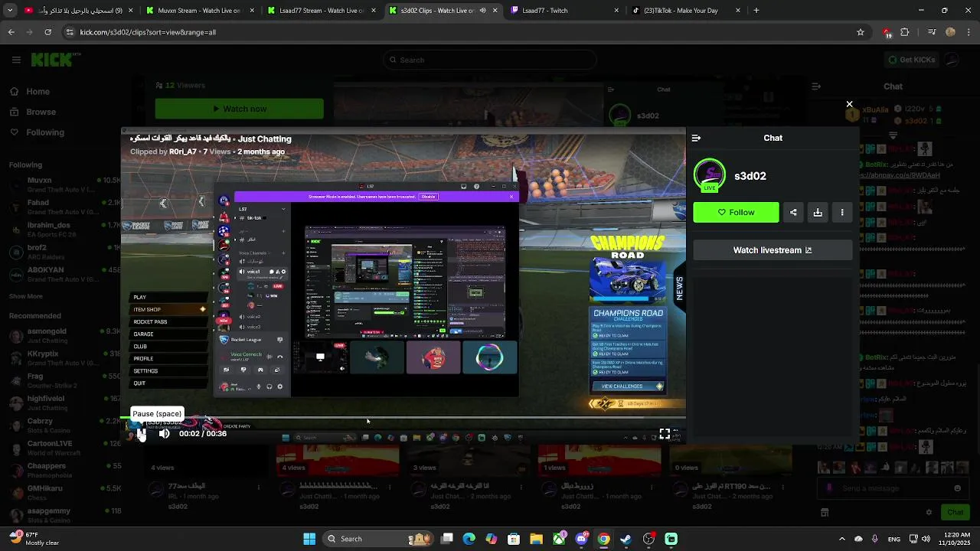
Task: Open ABOKYAN channel in sidebar
Action: (65, 274)
